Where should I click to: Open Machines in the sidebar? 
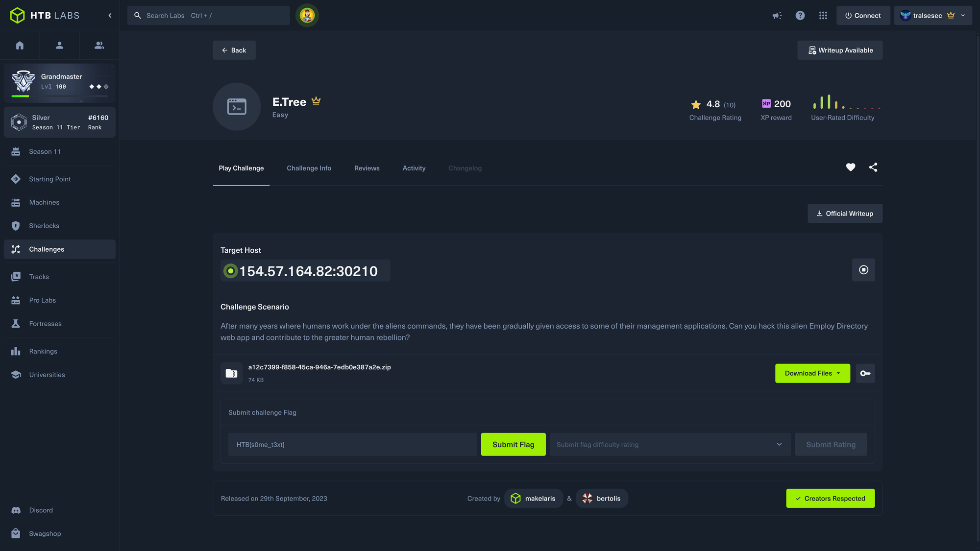60,202
